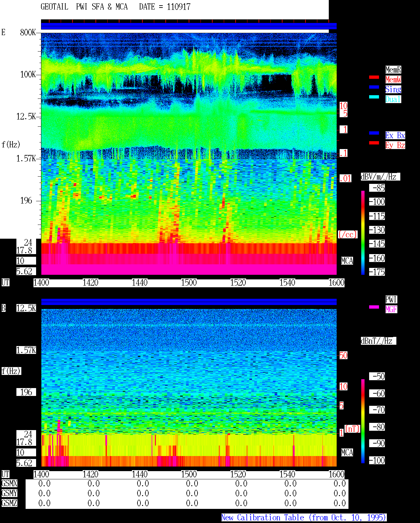Click the 1420 UT label under B panel
Viewport: 420px width, 523px height.
tap(90, 474)
